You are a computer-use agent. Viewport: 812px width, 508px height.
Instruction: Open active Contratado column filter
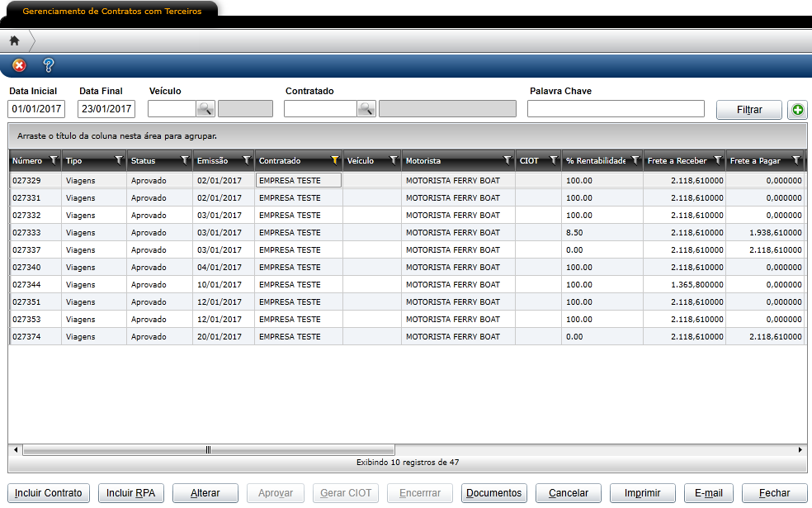pyautogui.click(x=334, y=161)
